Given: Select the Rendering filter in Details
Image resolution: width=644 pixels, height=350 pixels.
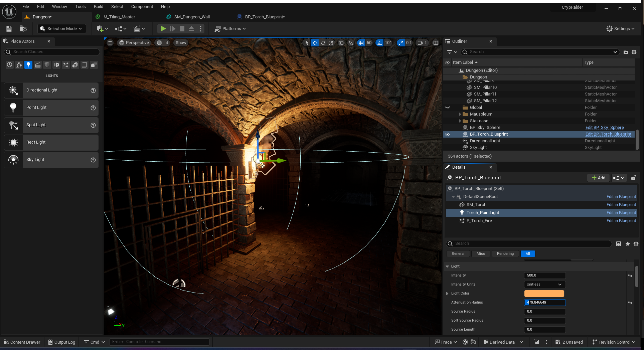Looking at the screenshot, I should tap(505, 253).
